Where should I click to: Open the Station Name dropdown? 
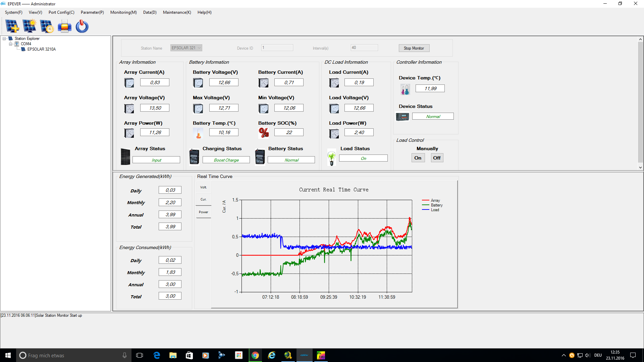pos(199,48)
